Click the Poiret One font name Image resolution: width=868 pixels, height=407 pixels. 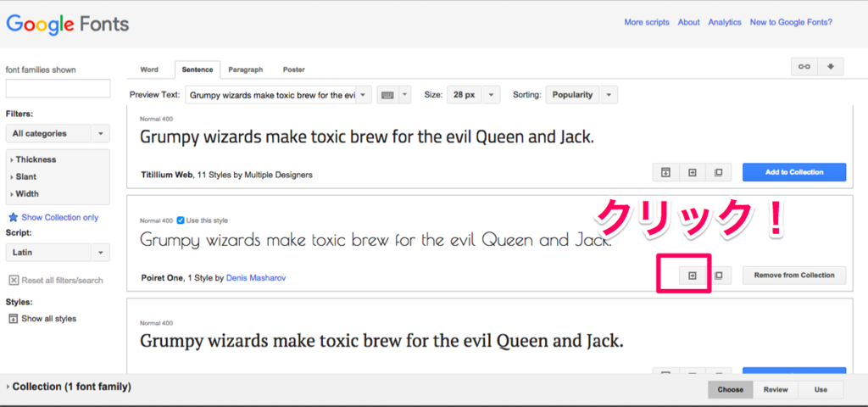point(162,278)
